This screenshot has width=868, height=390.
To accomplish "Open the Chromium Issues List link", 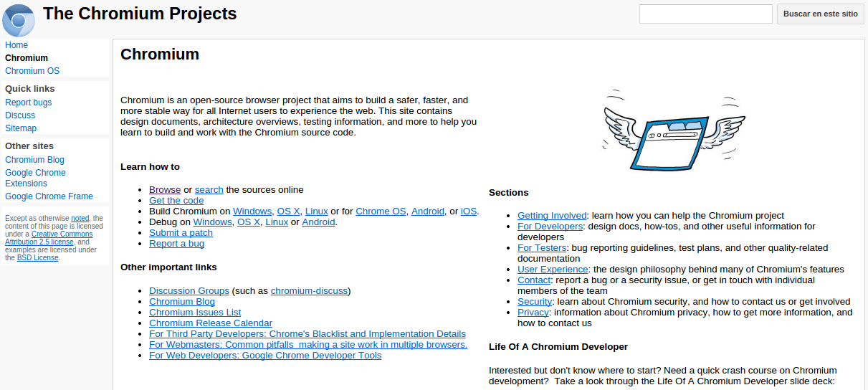I will (x=195, y=313).
